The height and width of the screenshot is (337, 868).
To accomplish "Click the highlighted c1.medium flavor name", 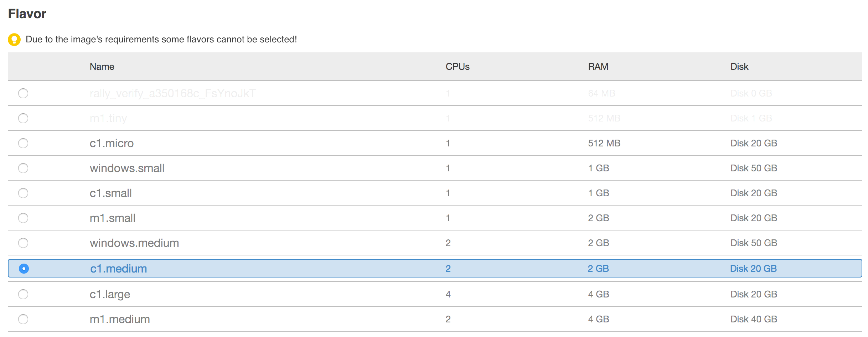I will click(x=119, y=269).
